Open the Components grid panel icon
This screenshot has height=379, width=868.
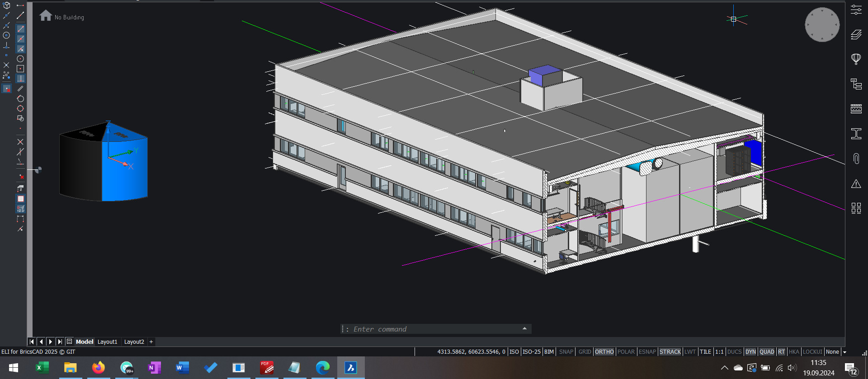click(x=856, y=208)
